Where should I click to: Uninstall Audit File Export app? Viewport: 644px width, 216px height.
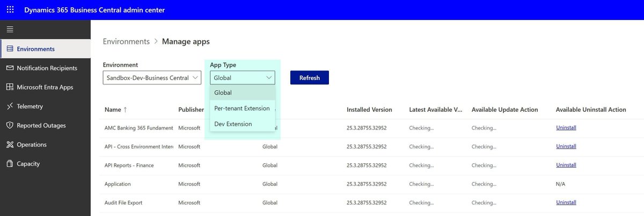tap(566, 203)
